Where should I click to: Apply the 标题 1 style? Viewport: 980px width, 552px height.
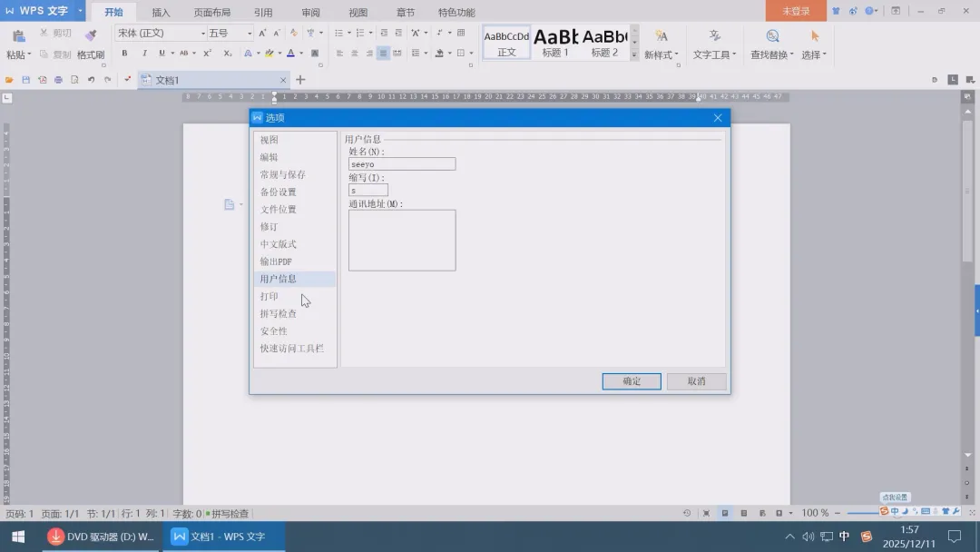[x=555, y=43]
